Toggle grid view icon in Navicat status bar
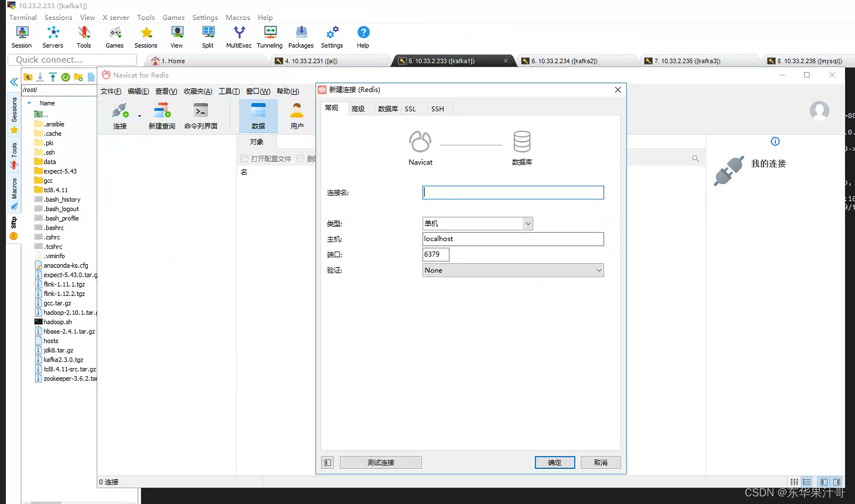The image size is (855, 504). pos(794,482)
